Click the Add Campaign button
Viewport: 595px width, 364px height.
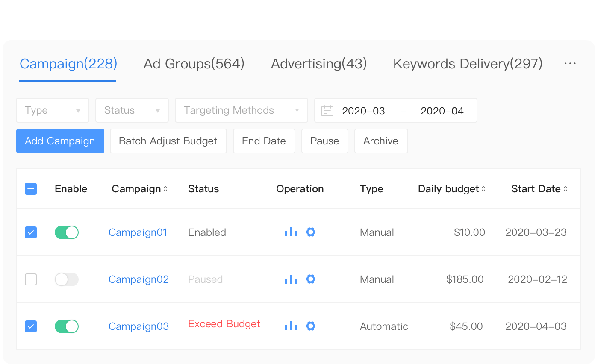coord(60,141)
